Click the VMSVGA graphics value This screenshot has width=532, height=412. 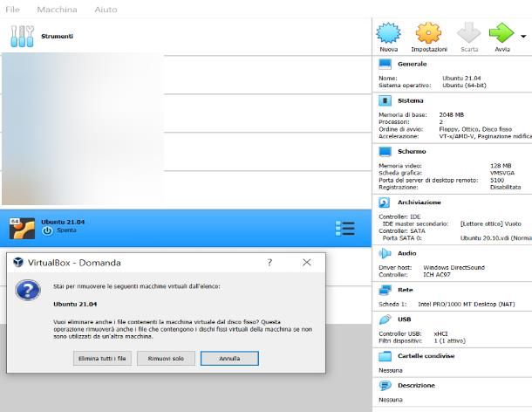pos(502,173)
